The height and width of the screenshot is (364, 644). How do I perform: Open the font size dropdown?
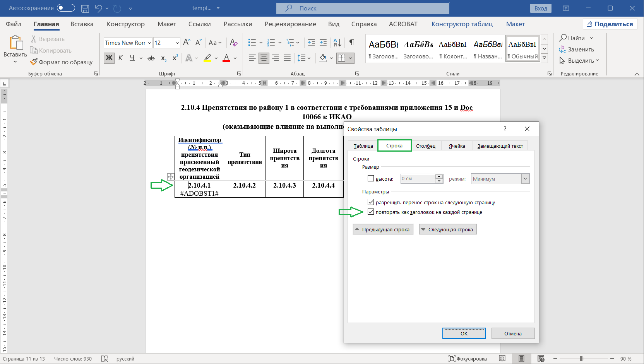click(177, 43)
